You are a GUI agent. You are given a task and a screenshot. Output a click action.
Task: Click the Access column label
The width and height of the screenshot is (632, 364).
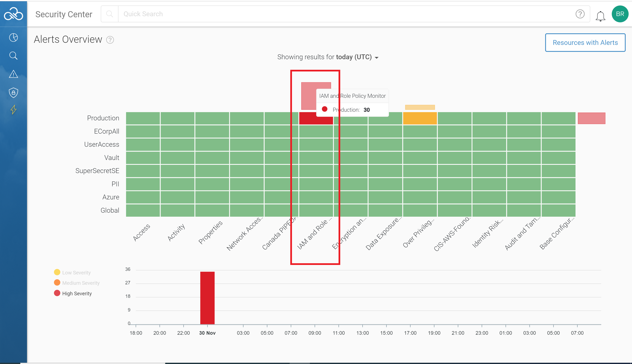(141, 232)
